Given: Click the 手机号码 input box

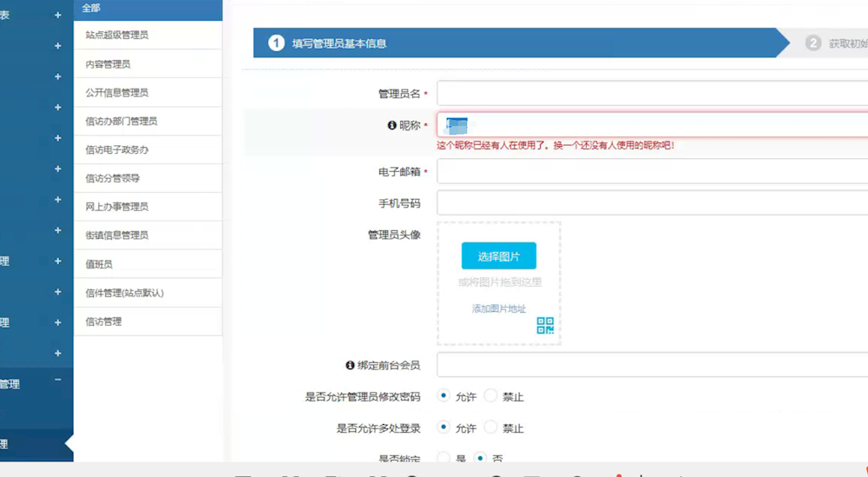Looking at the screenshot, I should (x=651, y=202).
